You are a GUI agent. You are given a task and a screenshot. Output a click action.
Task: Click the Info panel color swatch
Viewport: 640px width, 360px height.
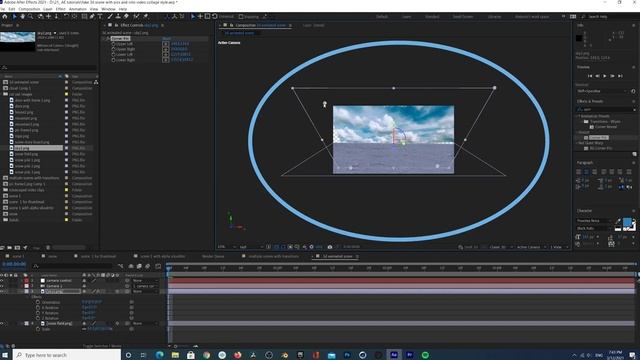(x=579, y=38)
